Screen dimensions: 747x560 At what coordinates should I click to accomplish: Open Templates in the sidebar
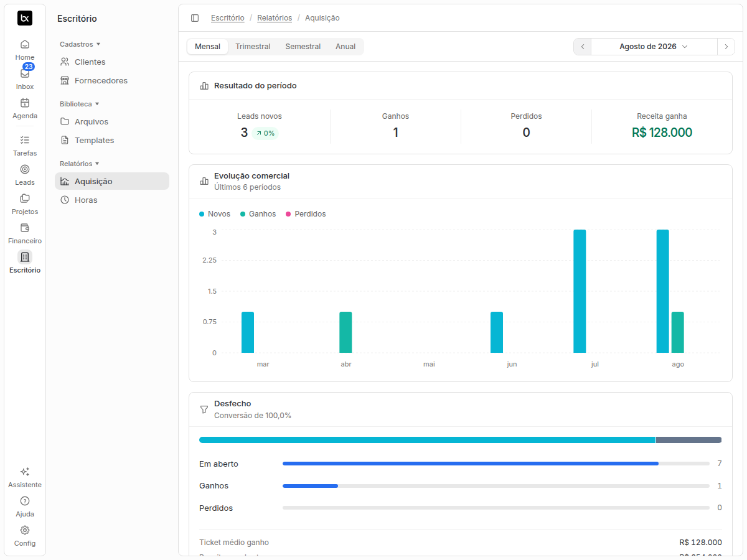112,141
